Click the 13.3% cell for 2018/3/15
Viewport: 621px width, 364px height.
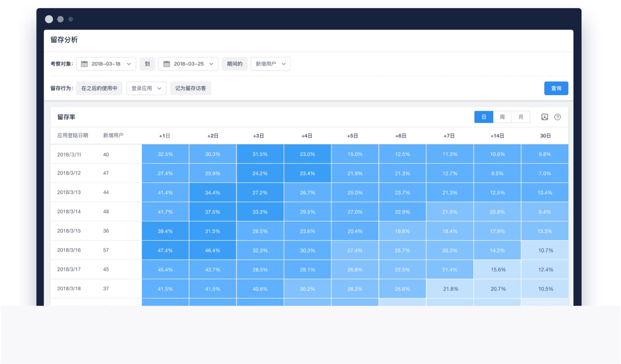(545, 231)
